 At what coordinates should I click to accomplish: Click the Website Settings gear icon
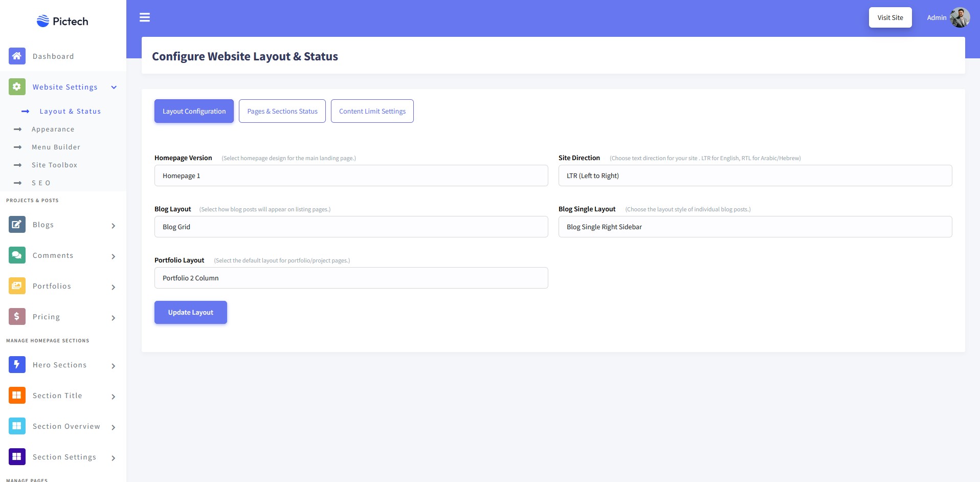click(17, 86)
